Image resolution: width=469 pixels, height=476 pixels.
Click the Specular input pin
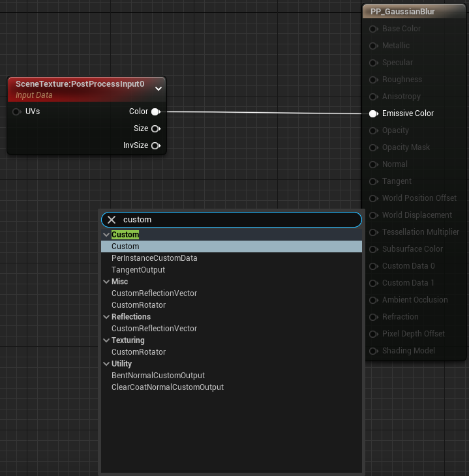pyautogui.click(x=373, y=63)
